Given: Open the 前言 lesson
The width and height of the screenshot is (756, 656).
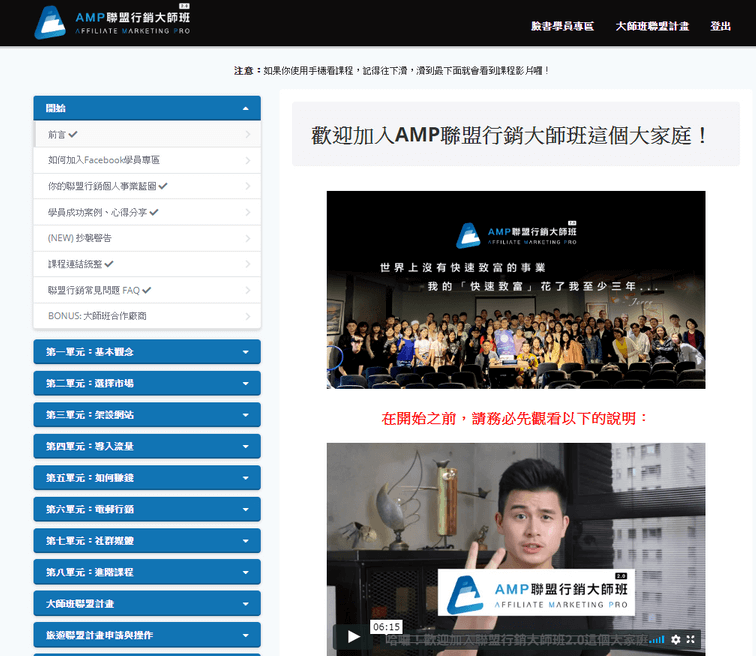Looking at the screenshot, I should tap(147, 134).
